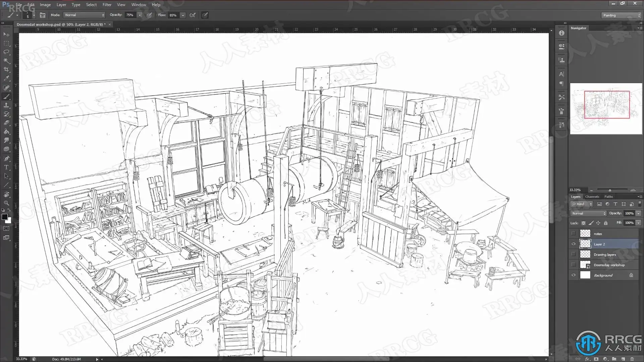The image size is (644, 362).
Task: Close the Doomsdat workshop.psd document tab
Action: 110,24
